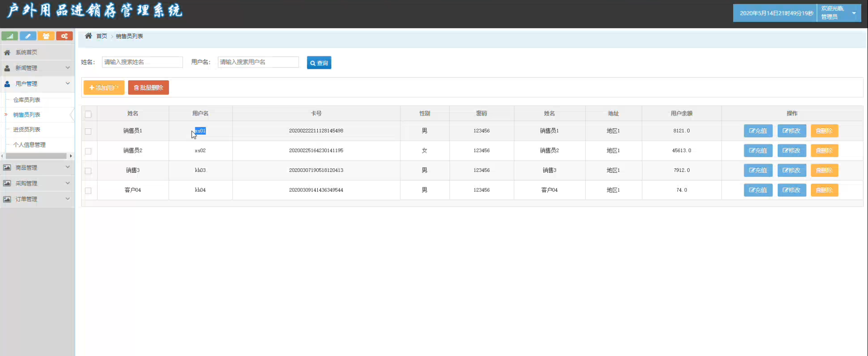Click 修改 for row 销售员1
868x356 pixels.
(792, 131)
